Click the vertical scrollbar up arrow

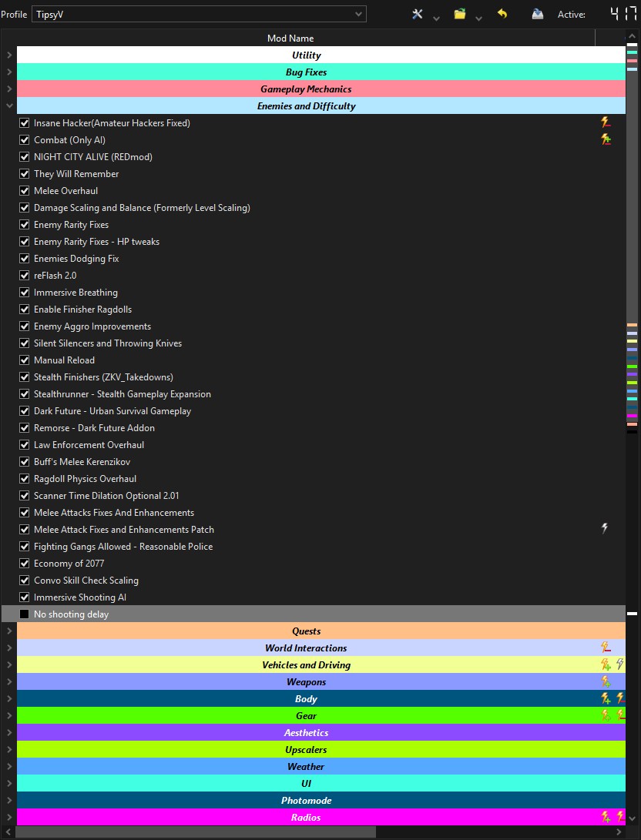(632, 36)
